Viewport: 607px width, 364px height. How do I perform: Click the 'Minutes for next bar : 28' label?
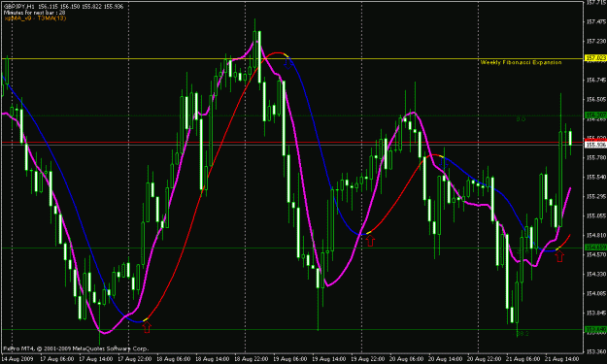[x=35, y=13]
